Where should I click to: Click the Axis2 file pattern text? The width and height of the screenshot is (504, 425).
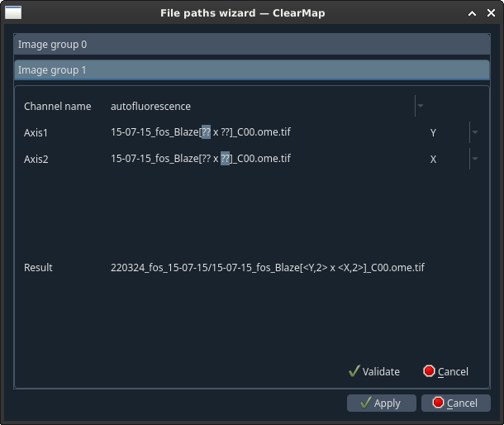point(201,159)
